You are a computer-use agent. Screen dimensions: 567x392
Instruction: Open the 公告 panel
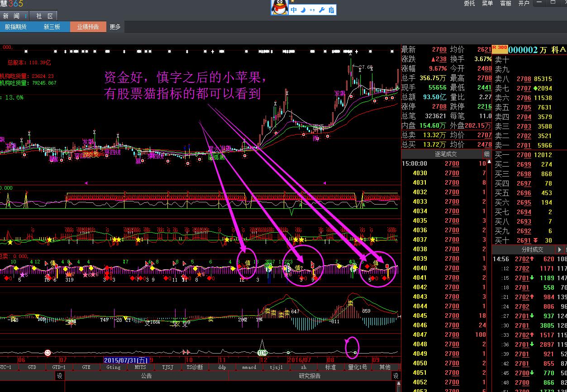146,376
